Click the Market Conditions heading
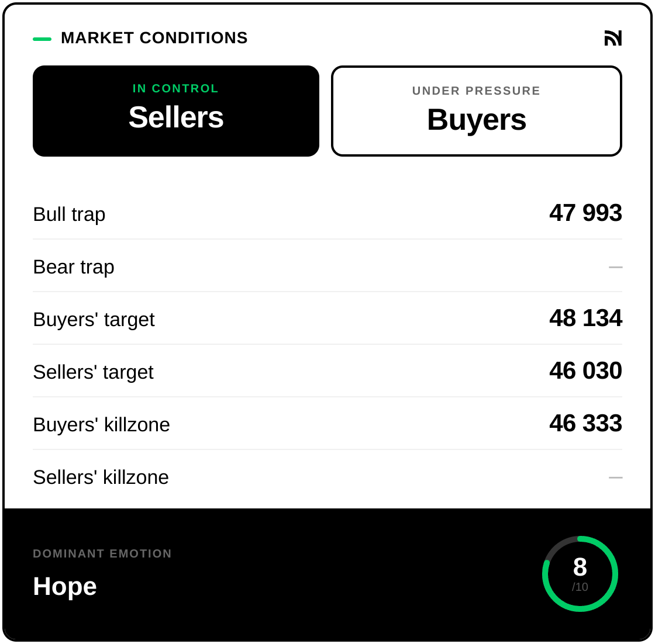 (x=154, y=38)
